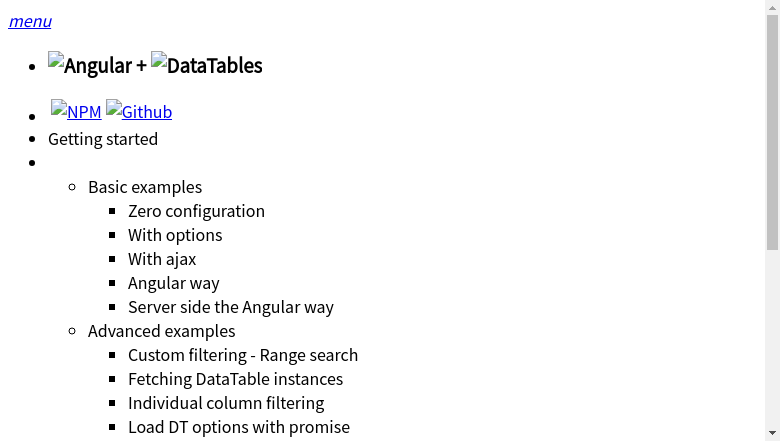Image resolution: width=780 pixels, height=441 pixels.
Task: Open the NPM link
Action: 84,112
